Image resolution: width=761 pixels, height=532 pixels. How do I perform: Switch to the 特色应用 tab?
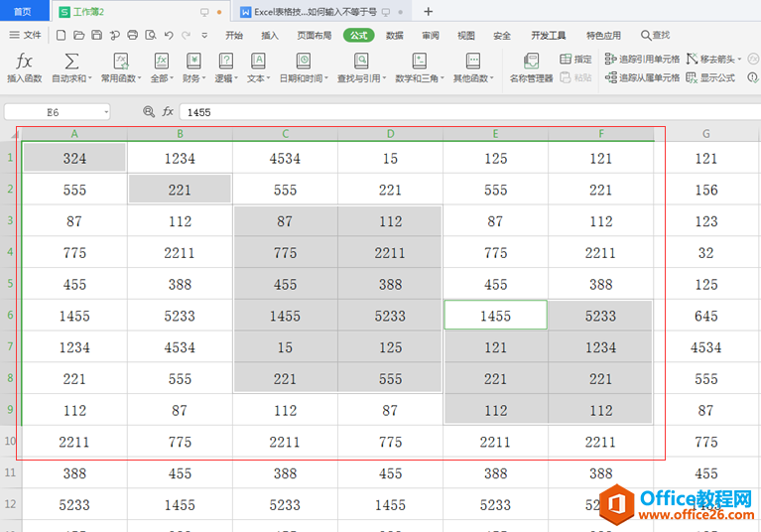(603, 35)
